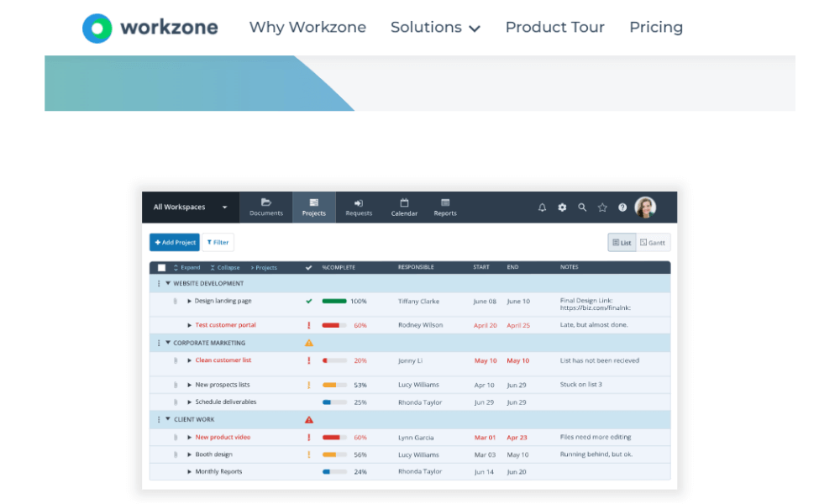Switch to Gantt view

pyautogui.click(x=653, y=243)
